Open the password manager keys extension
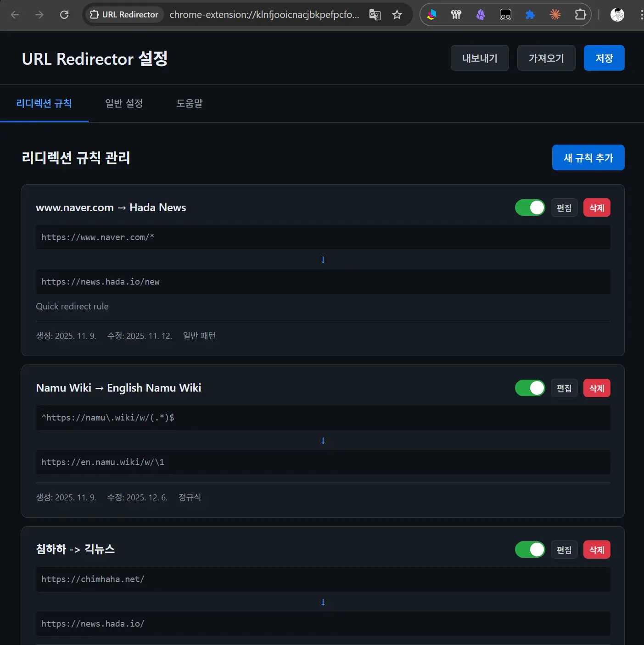 (x=456, y=15)
